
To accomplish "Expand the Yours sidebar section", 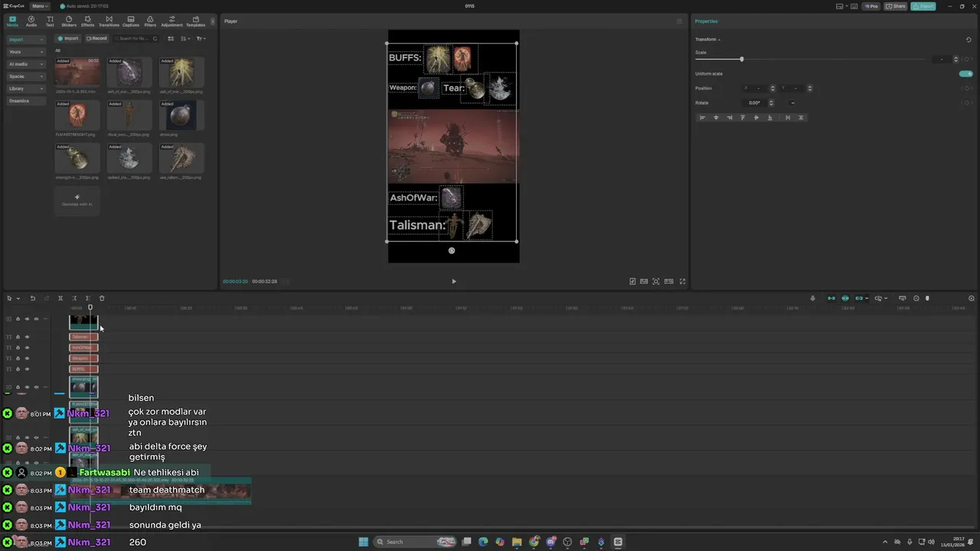I will click(26, 51).
